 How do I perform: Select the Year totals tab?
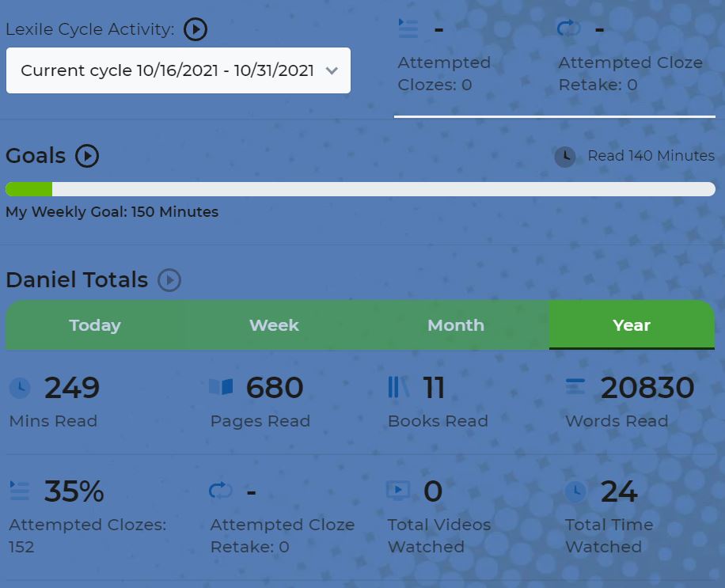pos(632,325)
